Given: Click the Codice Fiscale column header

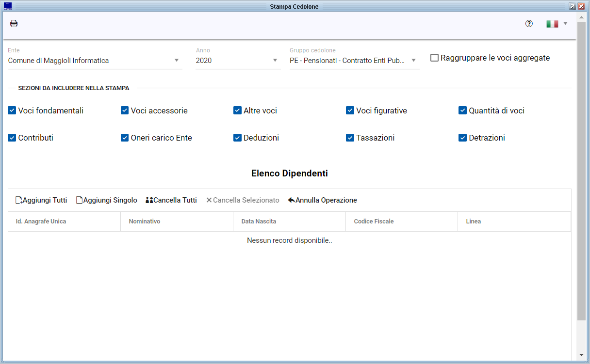Looking at the screenshot, I should pos(374,222).
